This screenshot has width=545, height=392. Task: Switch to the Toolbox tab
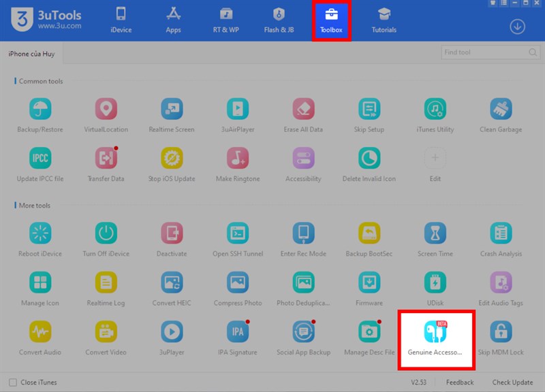(x=331, y=21)
